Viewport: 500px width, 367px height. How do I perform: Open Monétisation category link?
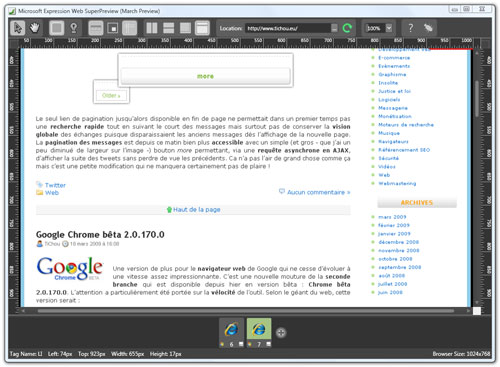(x=395, y=116)
